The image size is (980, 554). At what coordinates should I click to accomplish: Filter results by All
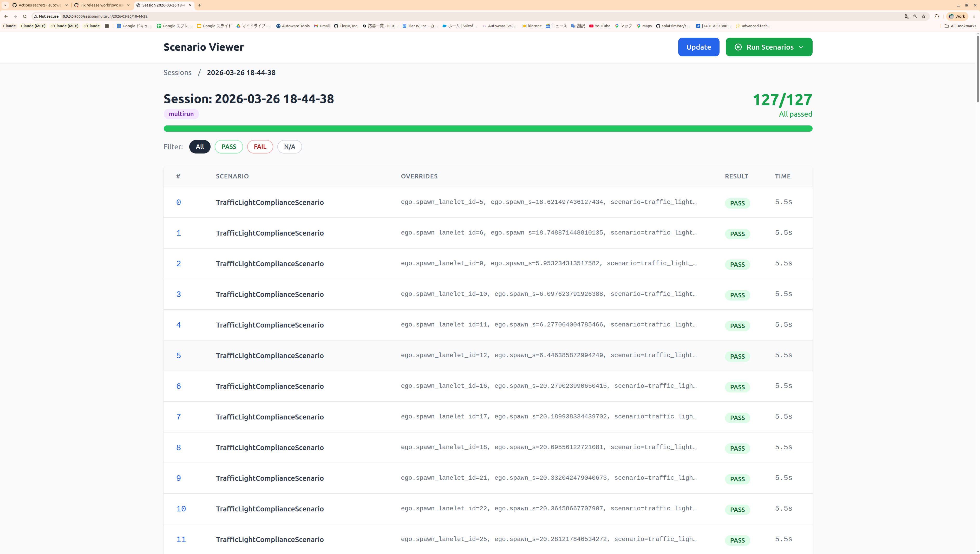199,147
